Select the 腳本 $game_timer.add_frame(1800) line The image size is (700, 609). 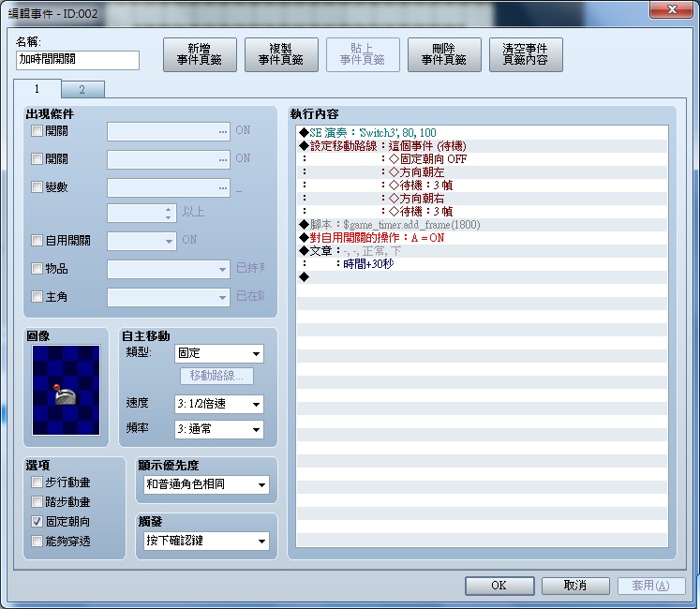(x=483, y=225)
